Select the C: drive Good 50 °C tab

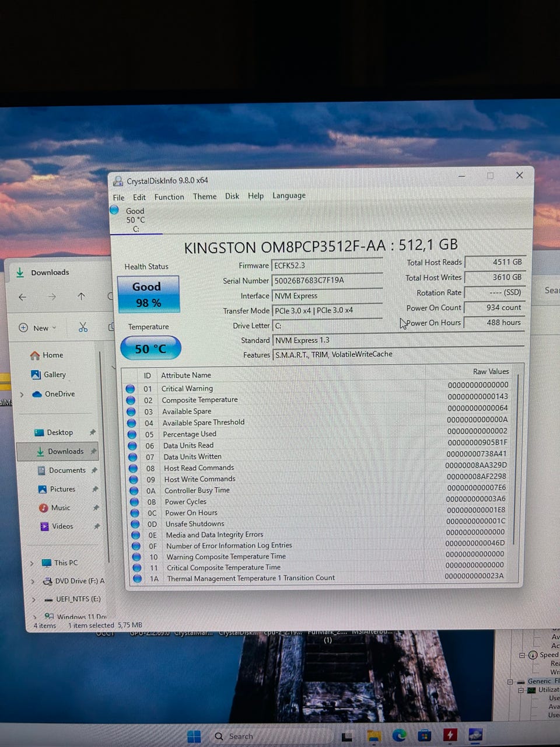coord(135,219)
